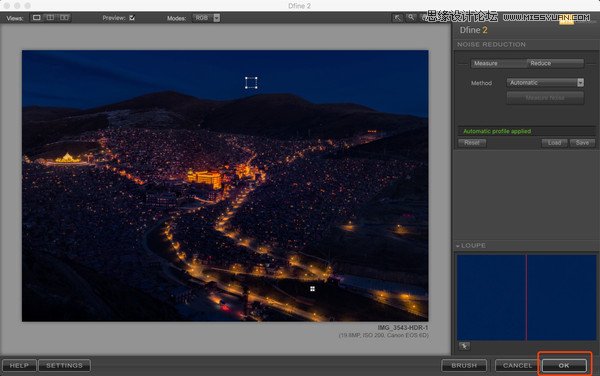
Task: Click the small grid marker on the image
Action: point(312,289)
